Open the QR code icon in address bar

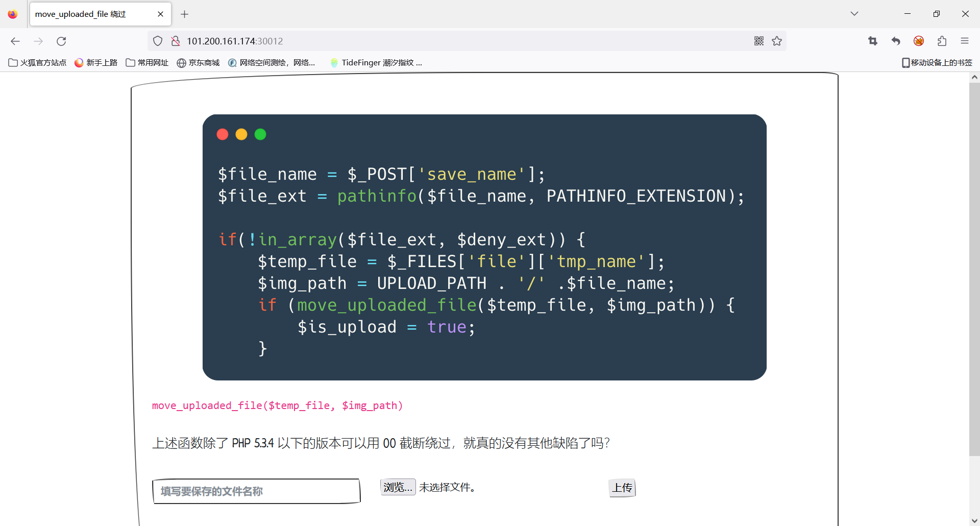(x=759, y=41)
